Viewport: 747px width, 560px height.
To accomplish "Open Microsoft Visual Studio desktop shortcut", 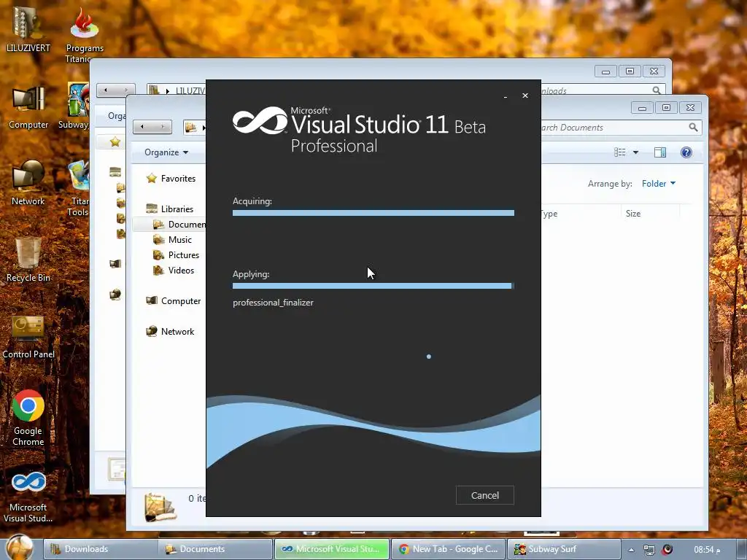I will point(28,497).
